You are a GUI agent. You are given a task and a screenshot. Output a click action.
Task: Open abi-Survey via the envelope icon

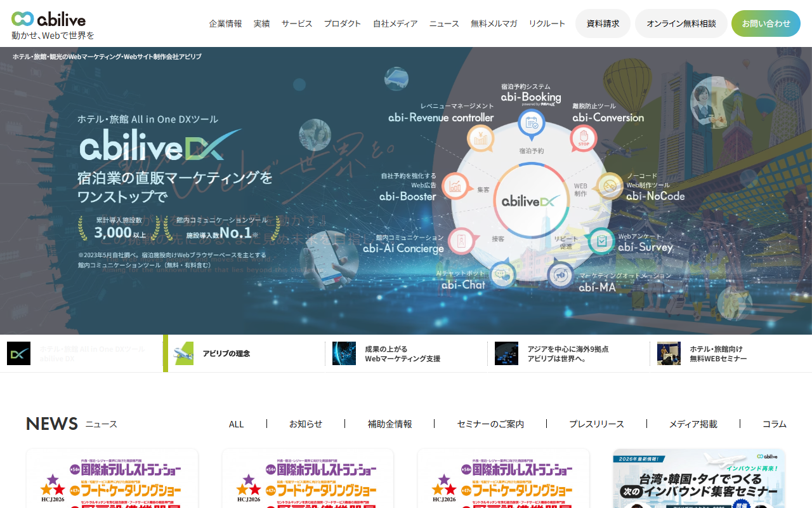point(601,241)
